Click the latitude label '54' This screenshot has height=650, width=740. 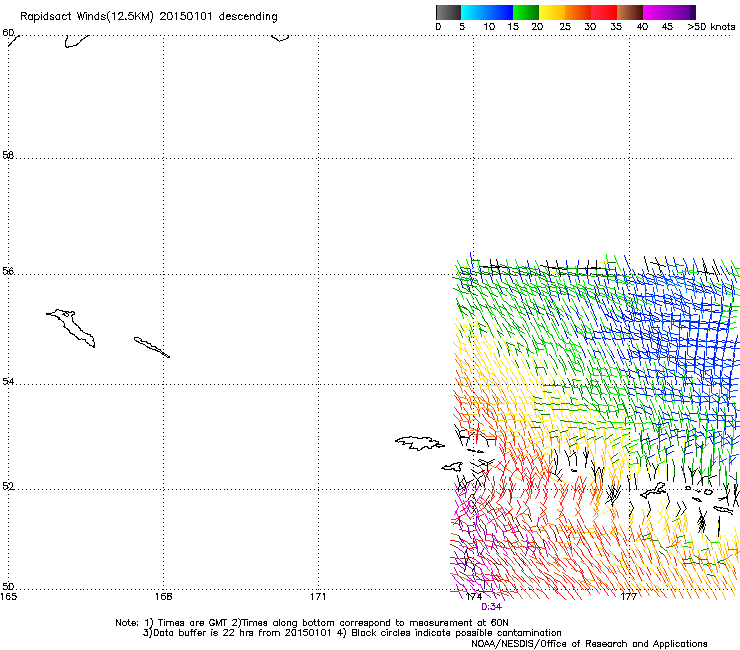click(8, 381)
